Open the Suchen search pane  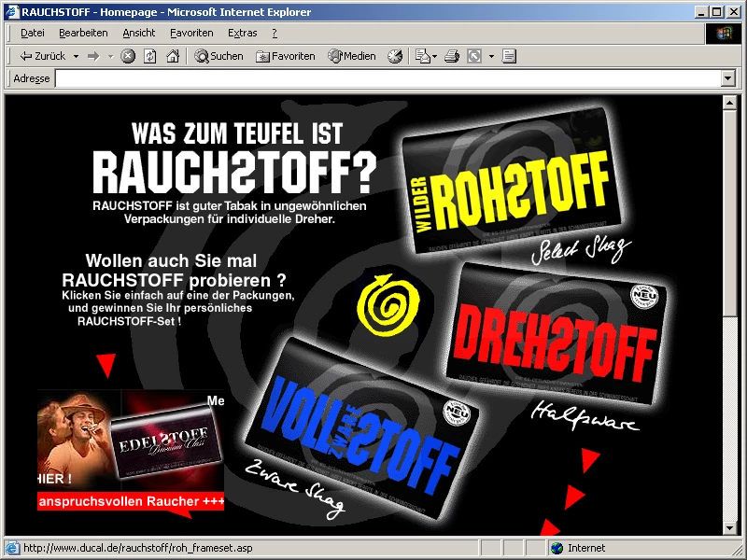218,56
